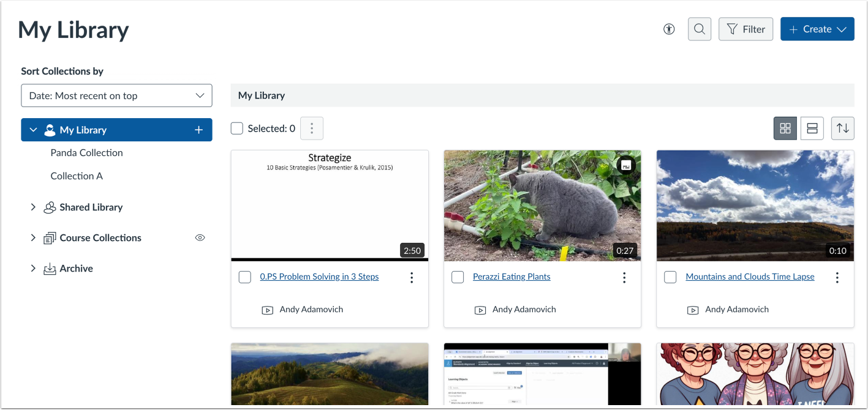This screenshot has width=868, height=410.
Task: Open the screen recording video thumbnail
Action: (x=542, y=374)
